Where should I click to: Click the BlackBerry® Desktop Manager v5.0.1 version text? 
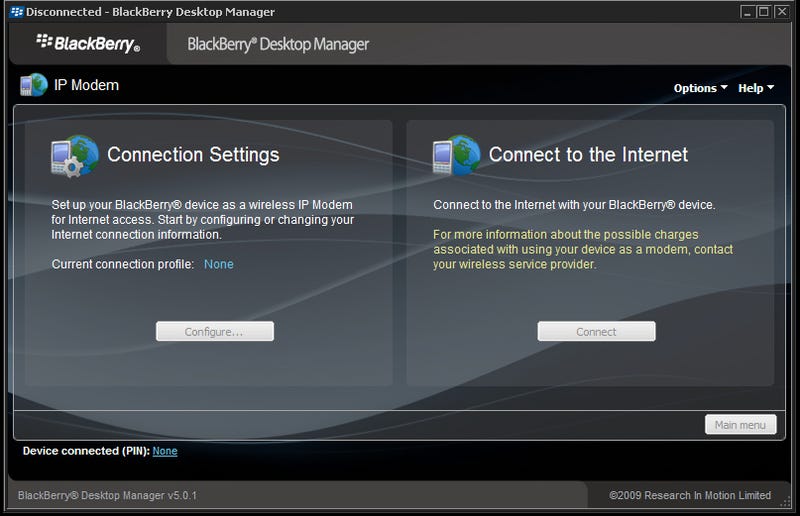click(107, 495)
